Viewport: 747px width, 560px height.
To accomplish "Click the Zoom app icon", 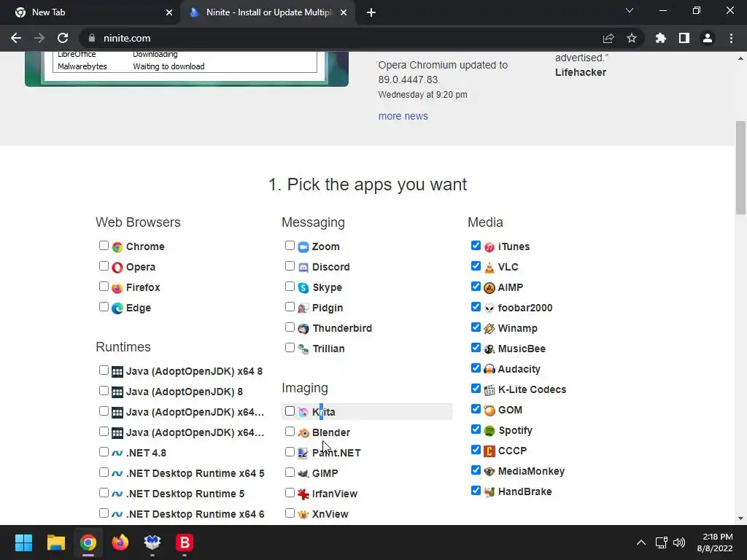I will (x=303, y=246).
